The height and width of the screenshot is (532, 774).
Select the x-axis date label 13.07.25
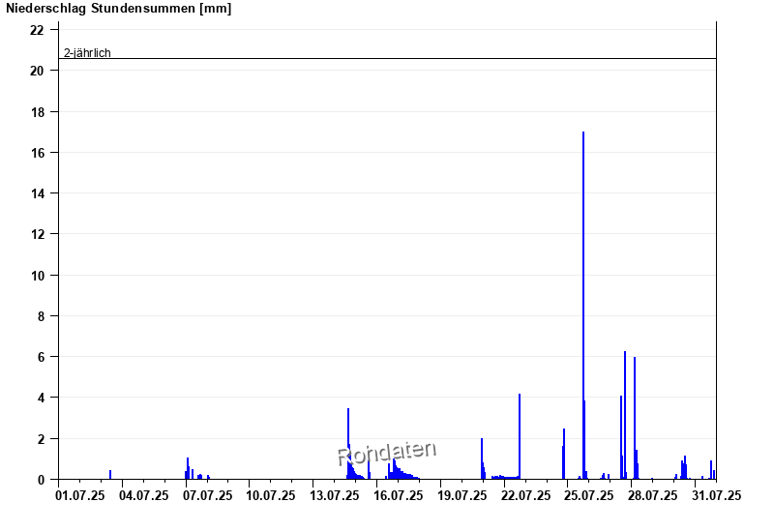[335, 496]
